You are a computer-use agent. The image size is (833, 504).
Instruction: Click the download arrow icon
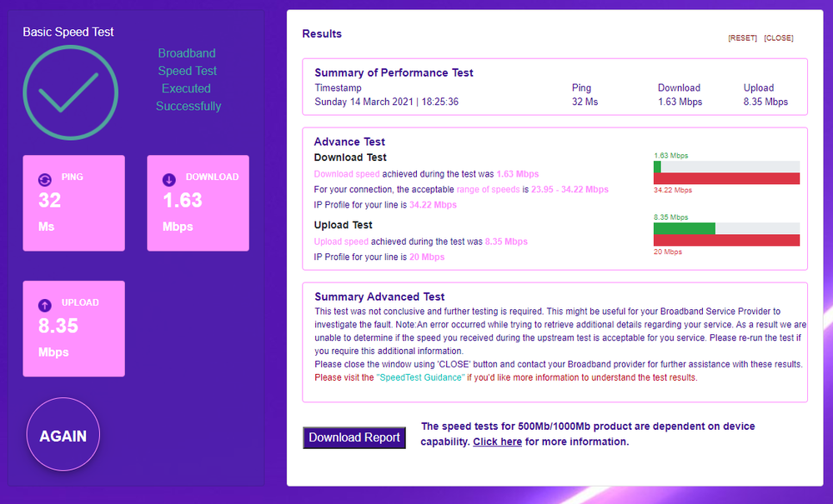click(168, 179)
